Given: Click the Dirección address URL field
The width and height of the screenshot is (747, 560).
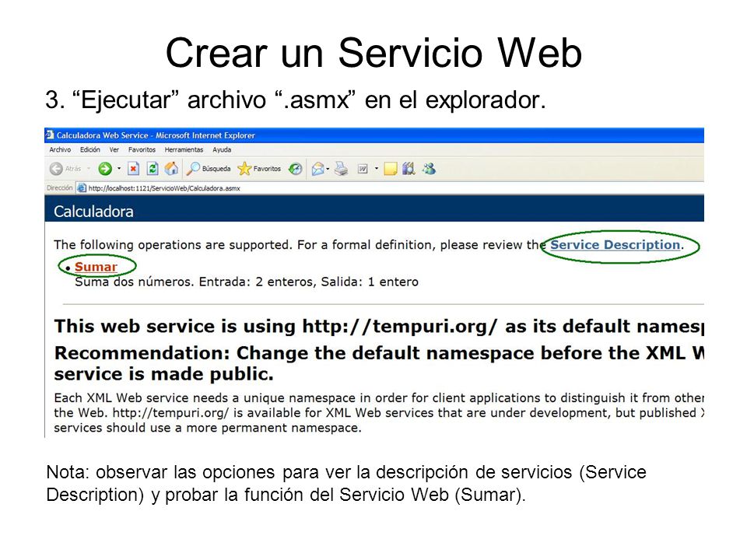Looking at the screenshot, I should [x=391, y=188].
